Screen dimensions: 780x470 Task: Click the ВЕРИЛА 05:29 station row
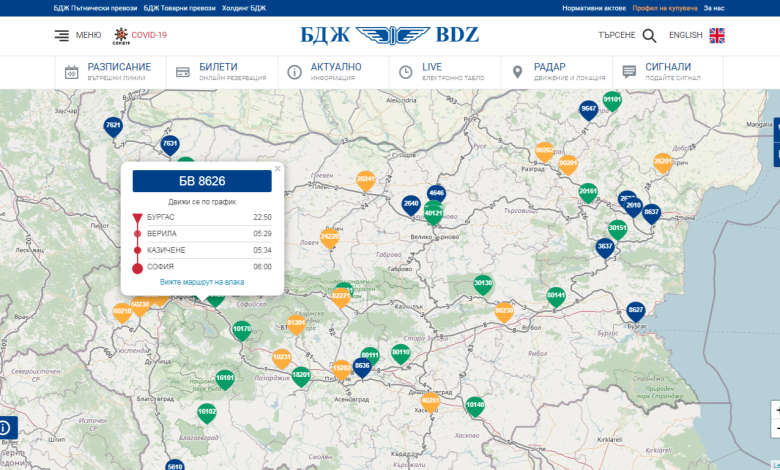click(202, 234)
